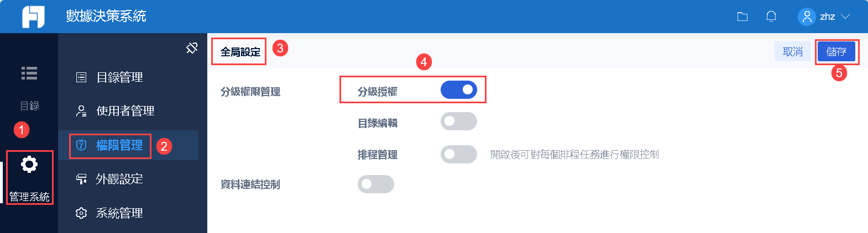This screenshot has height=233, width=868.
Task: Click the folder icon in top bar
Action: pos(742,17)
